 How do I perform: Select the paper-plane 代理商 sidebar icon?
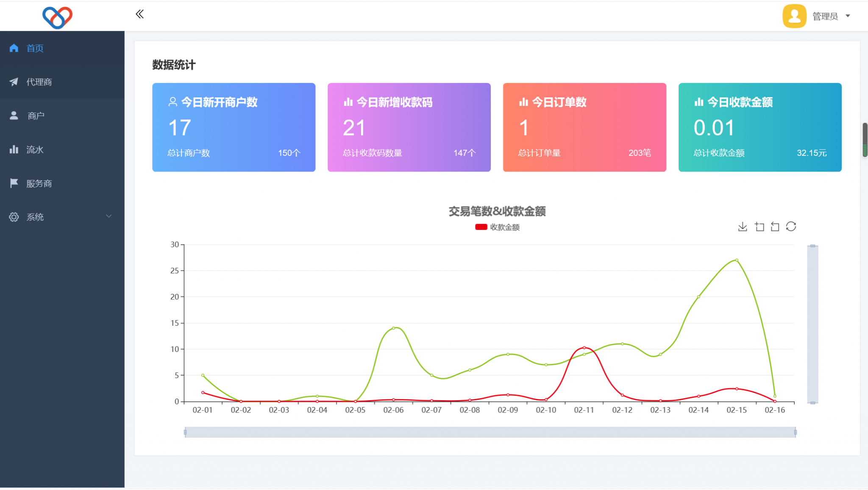click(x=14, y=82)
